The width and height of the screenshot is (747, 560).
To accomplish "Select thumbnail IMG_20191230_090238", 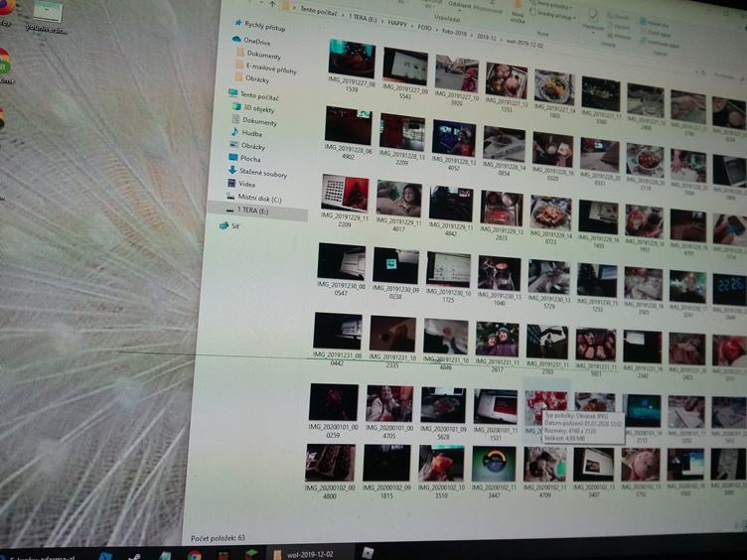I will [x=395, y=273].
